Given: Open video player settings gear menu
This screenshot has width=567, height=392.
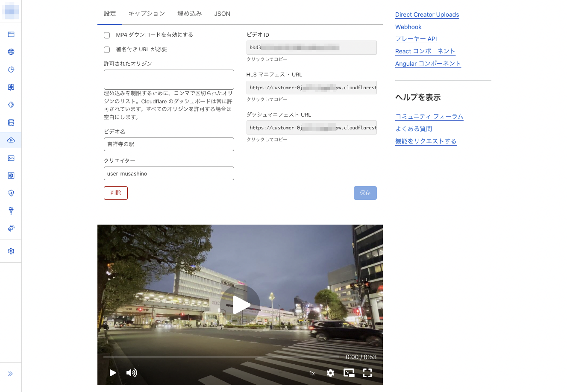Looking at the screenshot, I should [x=330, y=373].
